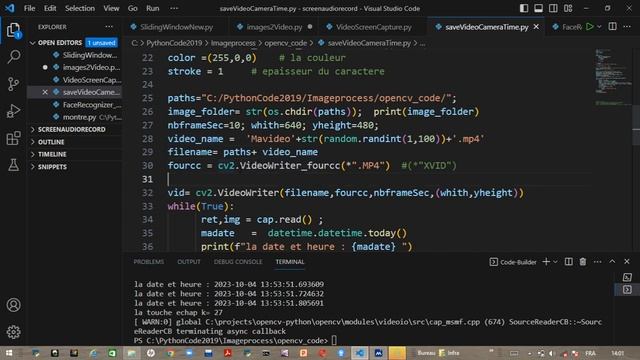
Task: Select the Code-Builder terminal label
Action: tap(513, 262)
